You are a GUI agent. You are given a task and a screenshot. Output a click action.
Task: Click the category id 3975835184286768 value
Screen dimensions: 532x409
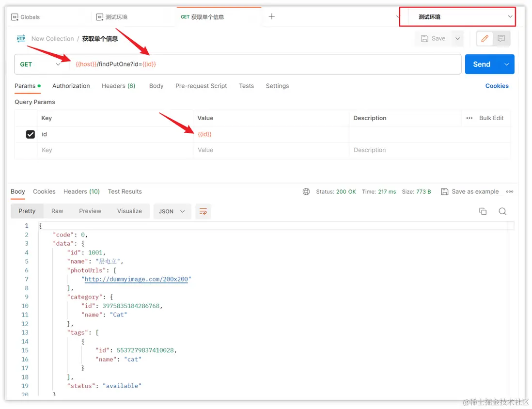[x=131, y=306]
